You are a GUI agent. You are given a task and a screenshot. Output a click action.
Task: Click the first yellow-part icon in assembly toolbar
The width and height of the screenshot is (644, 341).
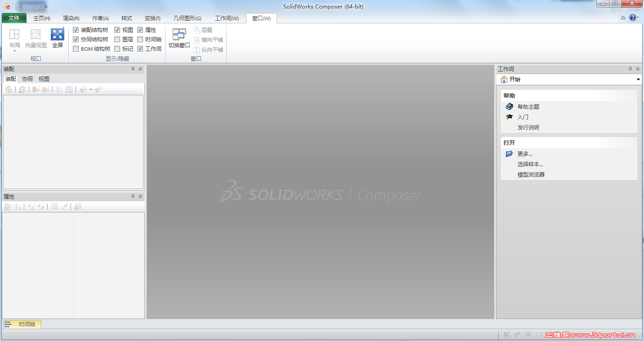click(9, 89)
